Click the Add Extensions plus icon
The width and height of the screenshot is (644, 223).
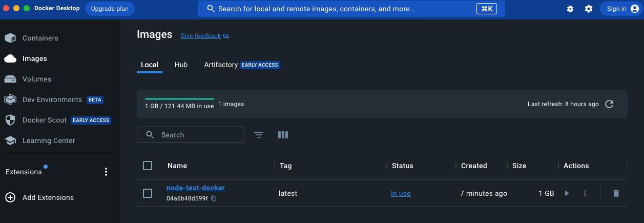click(10, 197)
